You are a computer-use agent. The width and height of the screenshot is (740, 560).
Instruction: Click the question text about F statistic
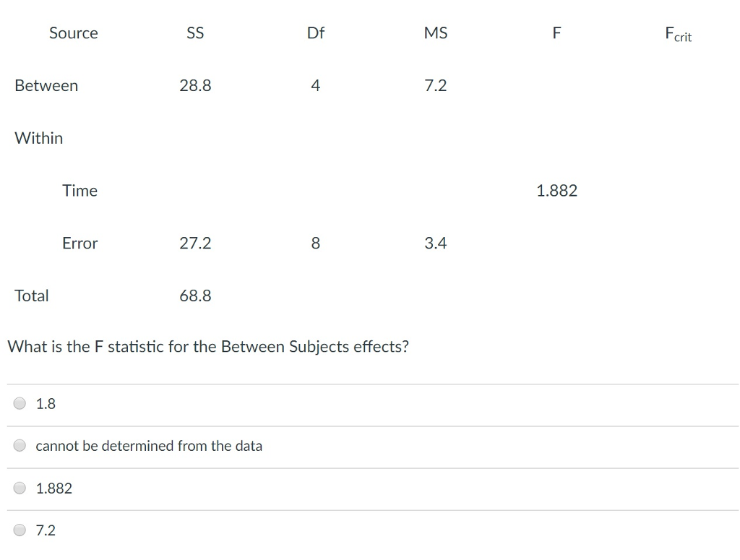click(x=208, y=347)
